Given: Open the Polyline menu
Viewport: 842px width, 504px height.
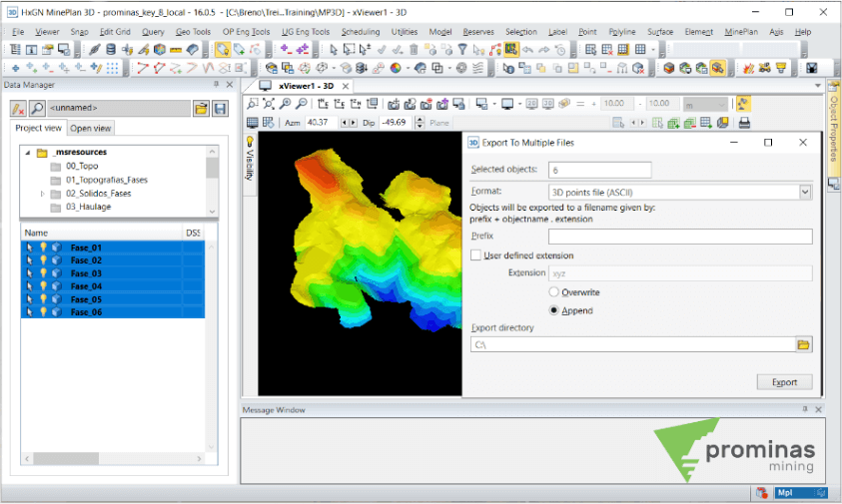Looking at the screenshot, I should (622, 32).
